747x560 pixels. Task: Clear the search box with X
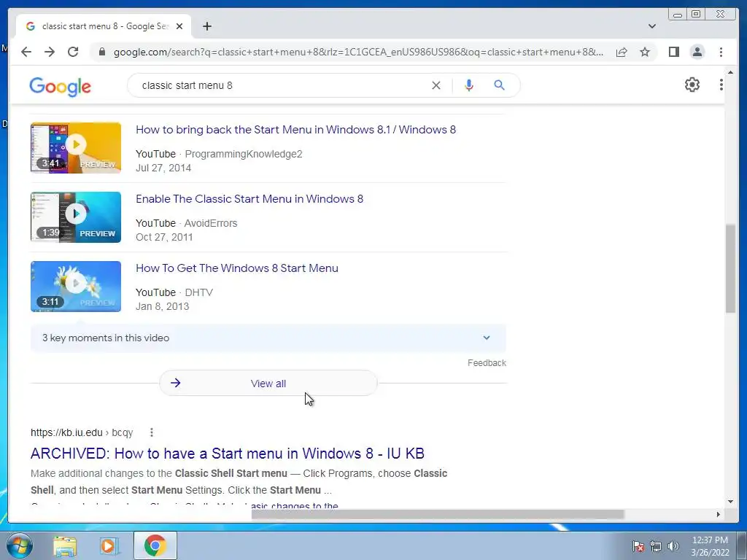point(436,85)
